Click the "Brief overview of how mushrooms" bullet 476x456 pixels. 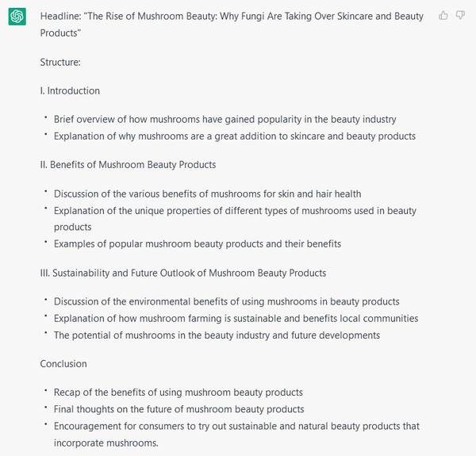tap(225, 119)
